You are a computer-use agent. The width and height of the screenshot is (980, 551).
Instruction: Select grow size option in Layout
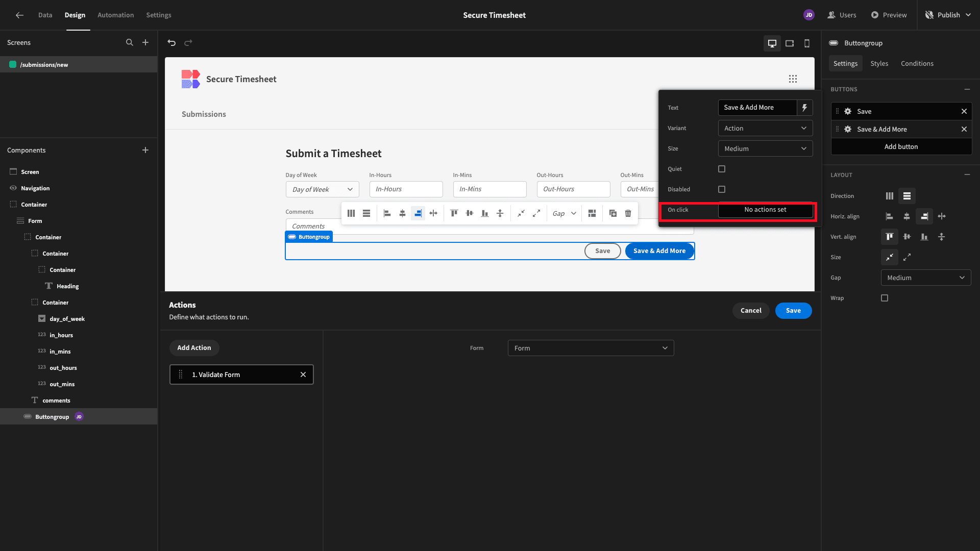[x=907, y=257]
